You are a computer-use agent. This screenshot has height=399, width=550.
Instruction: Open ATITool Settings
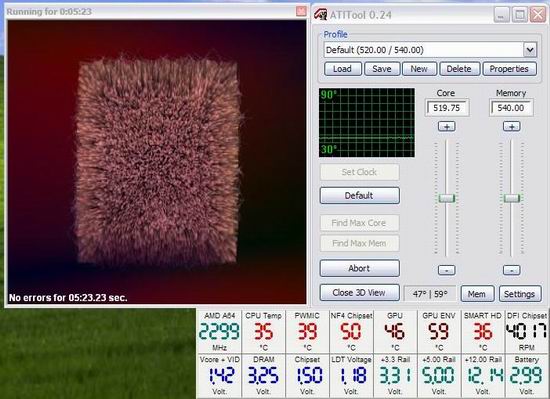pos(520,294)
